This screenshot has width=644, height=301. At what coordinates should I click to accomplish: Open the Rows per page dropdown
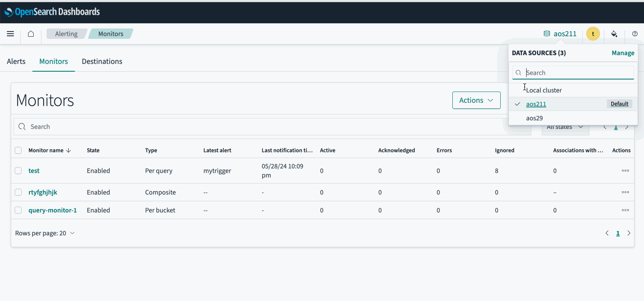(45, 233)
